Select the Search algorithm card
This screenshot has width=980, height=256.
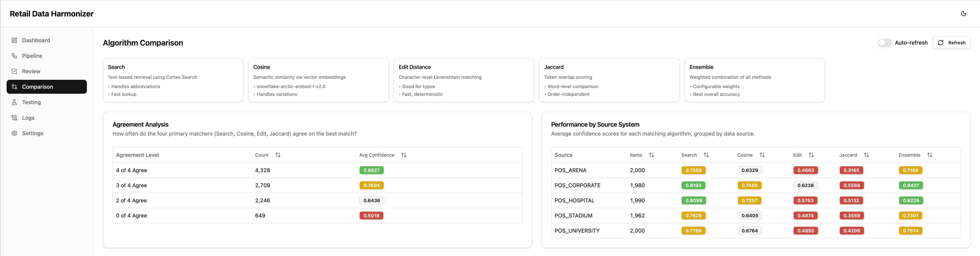(173, 80)
